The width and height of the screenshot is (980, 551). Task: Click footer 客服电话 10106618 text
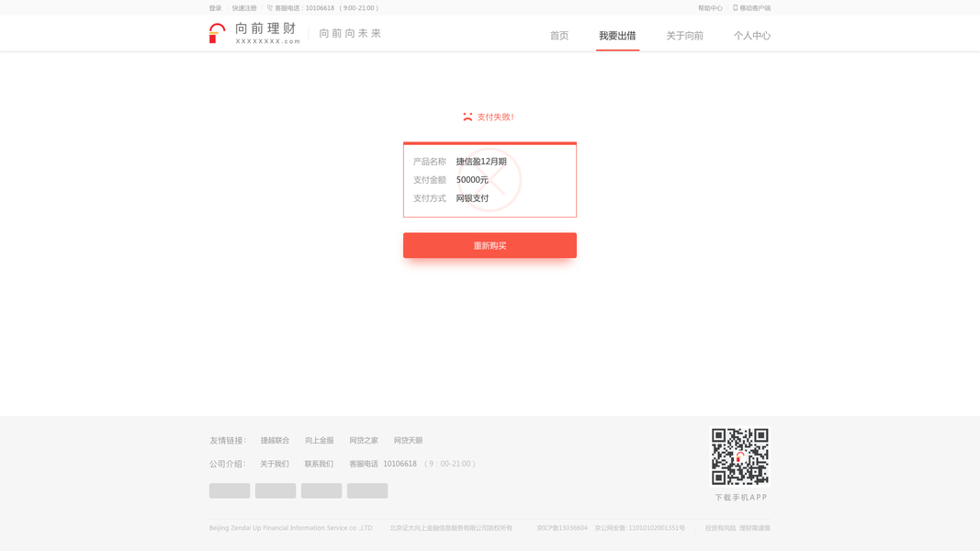(382, 464)
